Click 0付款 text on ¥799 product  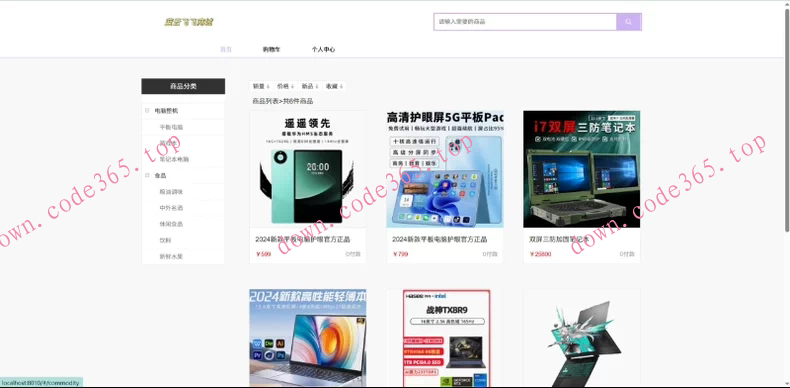pos(490,254)
